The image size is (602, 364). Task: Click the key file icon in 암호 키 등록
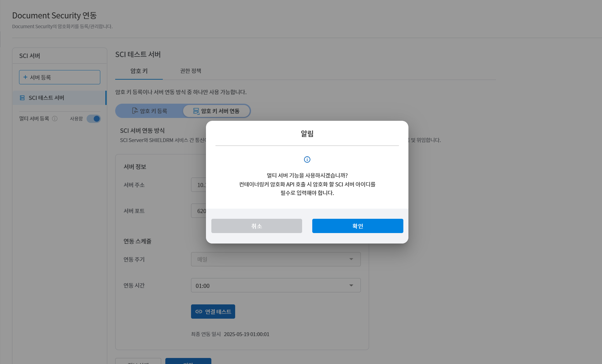[x=135, y=111]
